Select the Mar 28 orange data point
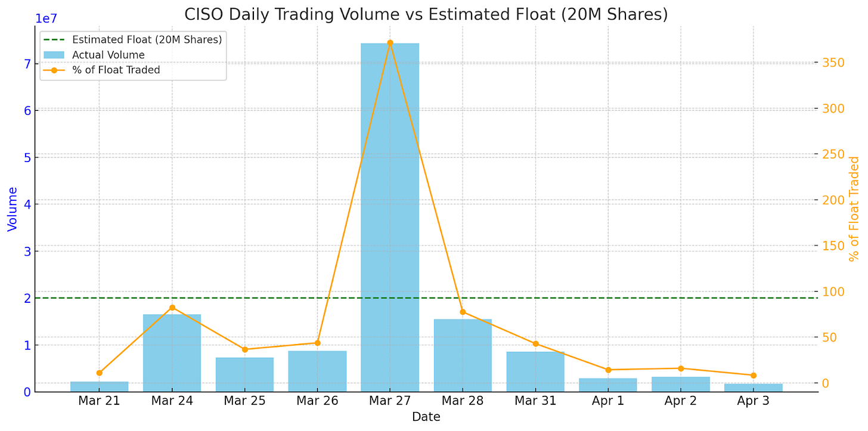 463,312
